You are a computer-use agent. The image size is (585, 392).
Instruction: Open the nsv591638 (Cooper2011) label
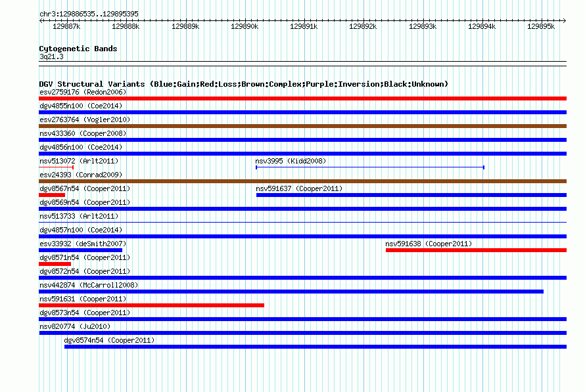pyautogui.click(x=429, y=244)
